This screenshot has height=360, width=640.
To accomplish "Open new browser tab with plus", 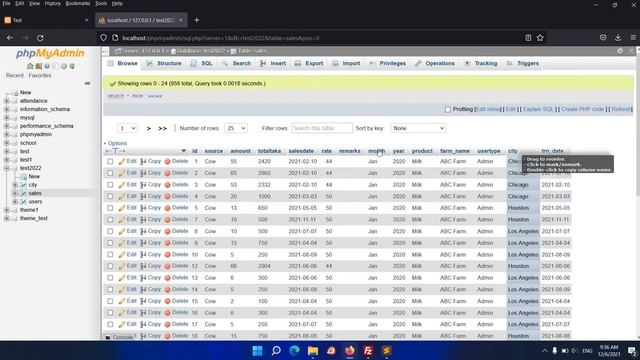I will tap(196, 20).
